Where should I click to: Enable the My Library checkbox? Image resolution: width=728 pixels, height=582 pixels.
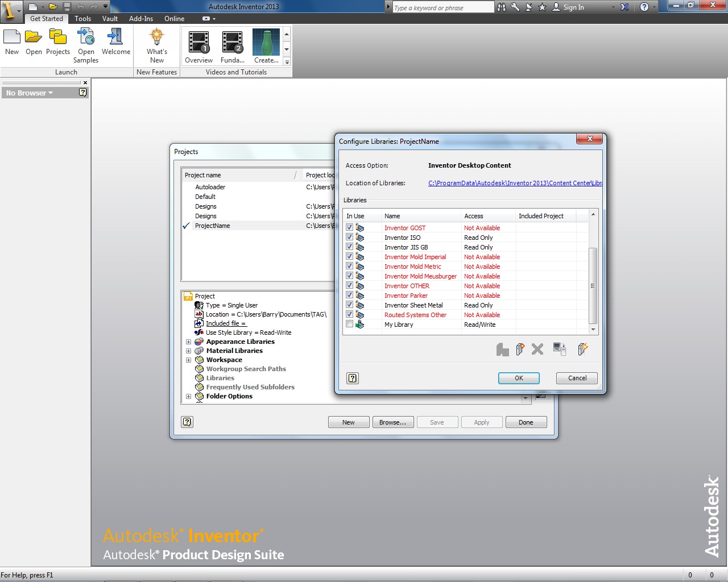pos(349,325)
